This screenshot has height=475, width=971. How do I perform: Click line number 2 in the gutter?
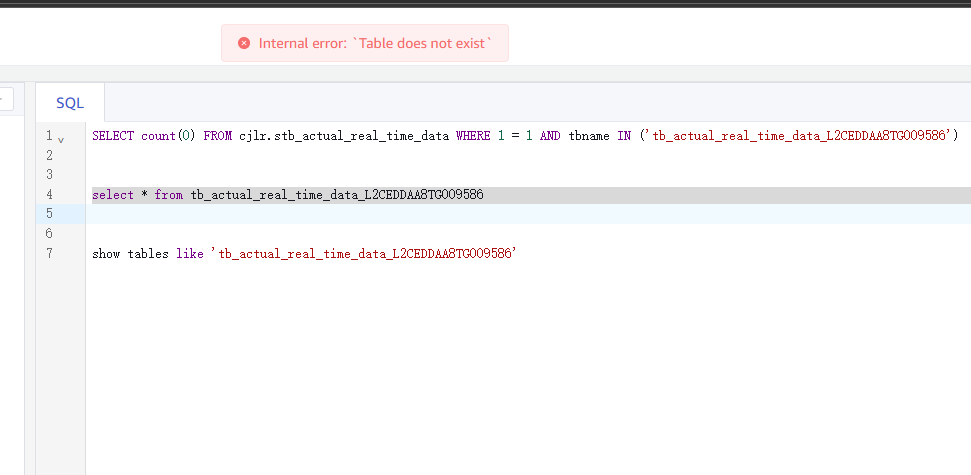click(48, 155)
